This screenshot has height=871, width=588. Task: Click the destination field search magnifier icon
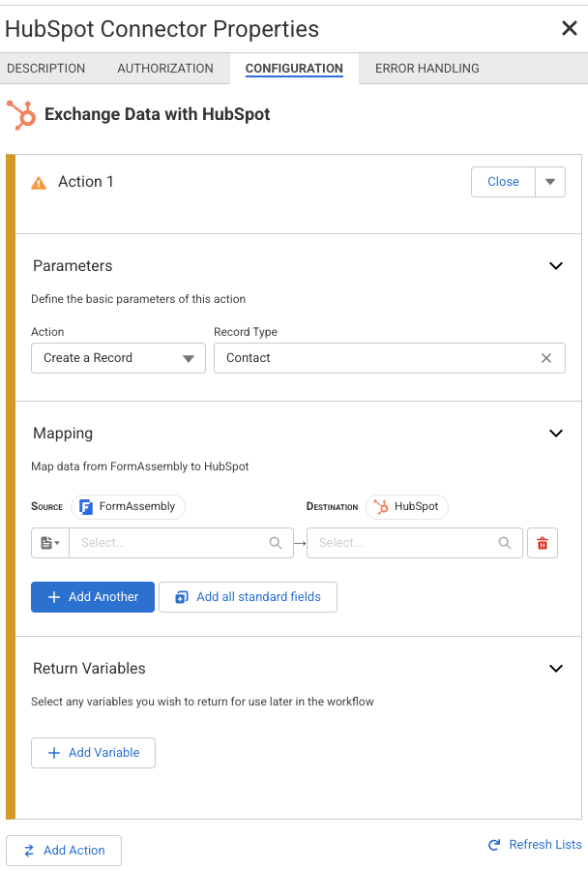click(x=505, y=543)
